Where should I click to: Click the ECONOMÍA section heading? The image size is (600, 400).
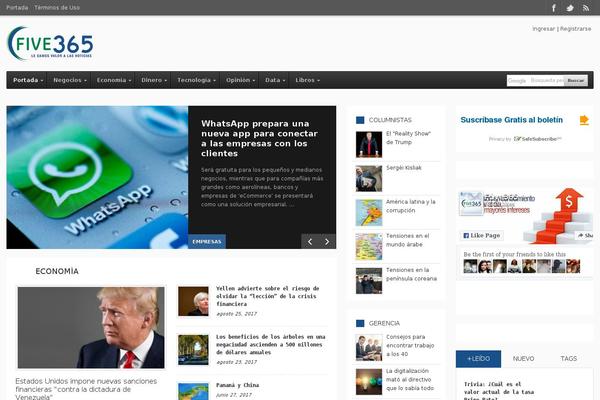[x=57, y=271]
